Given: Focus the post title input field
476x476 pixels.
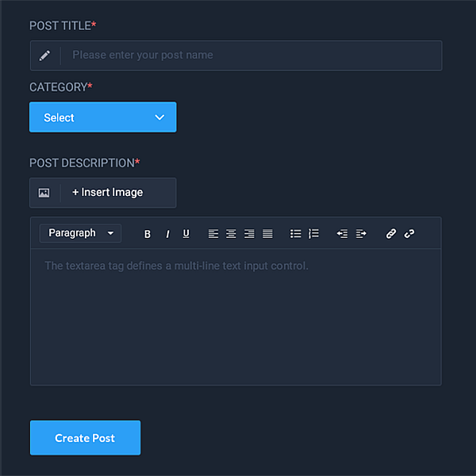Looking at the screenshot, I should click(251, 56).
